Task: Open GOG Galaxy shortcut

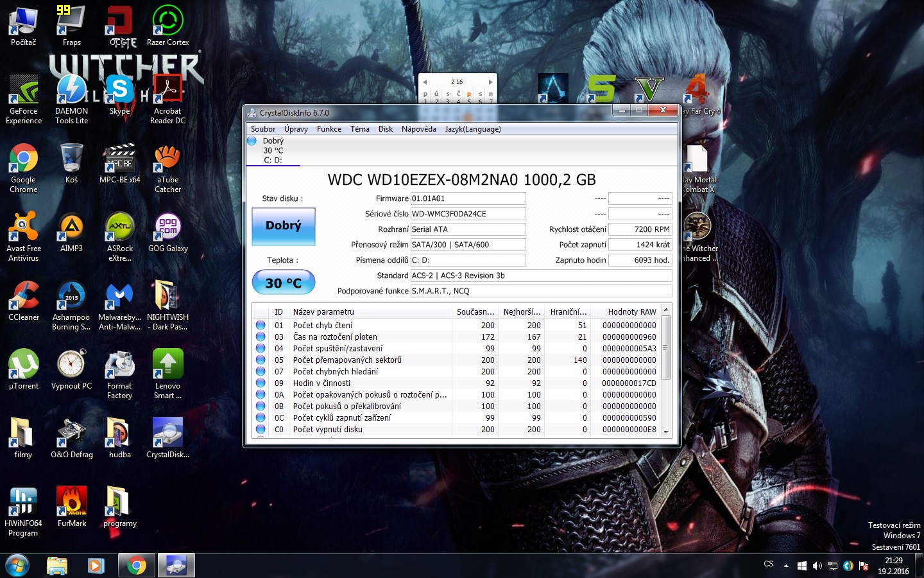Action: (168, 232)
